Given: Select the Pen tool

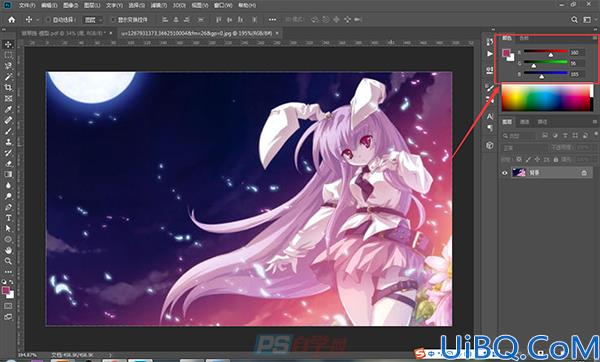Looking at the screenshot, I should pos(8,207).
